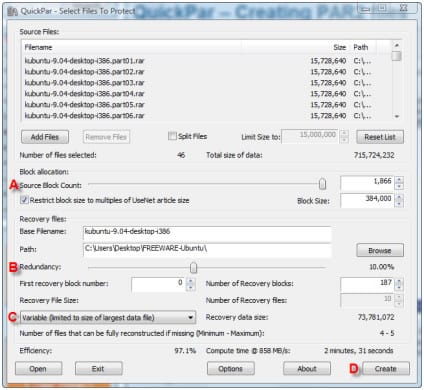Image resolution: width=424 pixels, height=390 pixels.
Task: Select kubuntu-9.04-desktop-i386.part06.rar row
Action: tap(207, 116)
